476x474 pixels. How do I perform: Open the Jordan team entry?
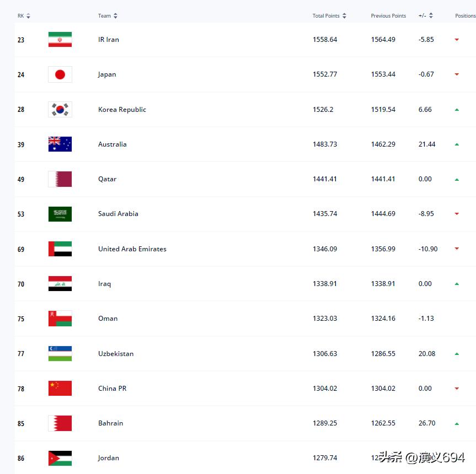pyautogui.click(x=108, y=458)
